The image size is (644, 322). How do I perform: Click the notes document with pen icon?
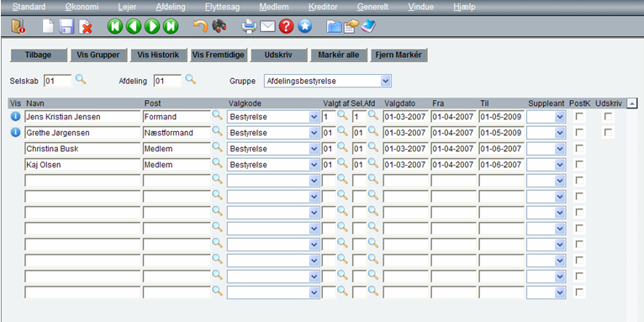pyautogui.click(x=351, y=27)
